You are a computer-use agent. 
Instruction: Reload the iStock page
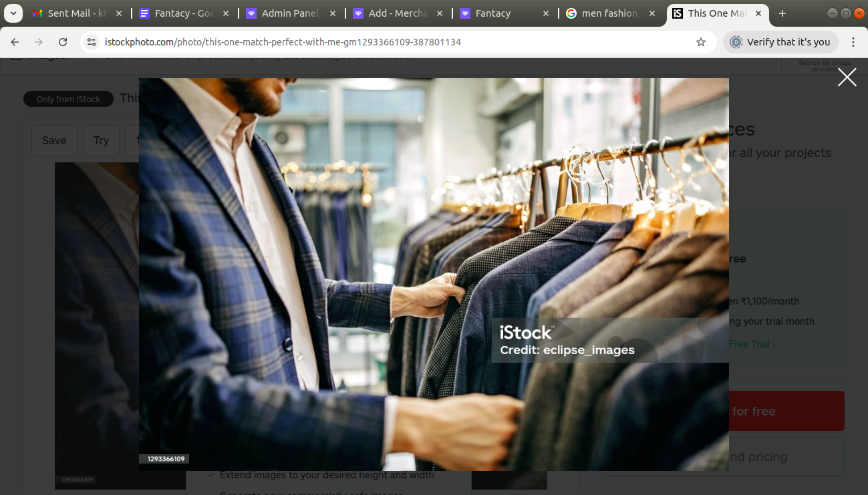point(63,42)
